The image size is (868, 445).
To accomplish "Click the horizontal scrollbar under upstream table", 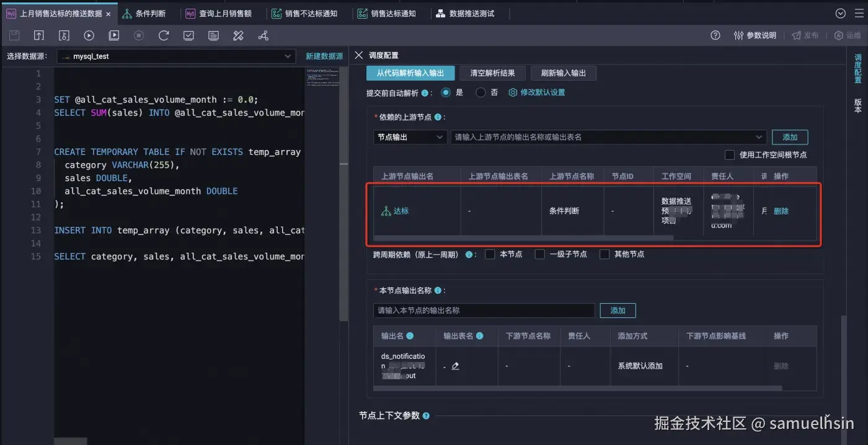I will click(523, 237).
